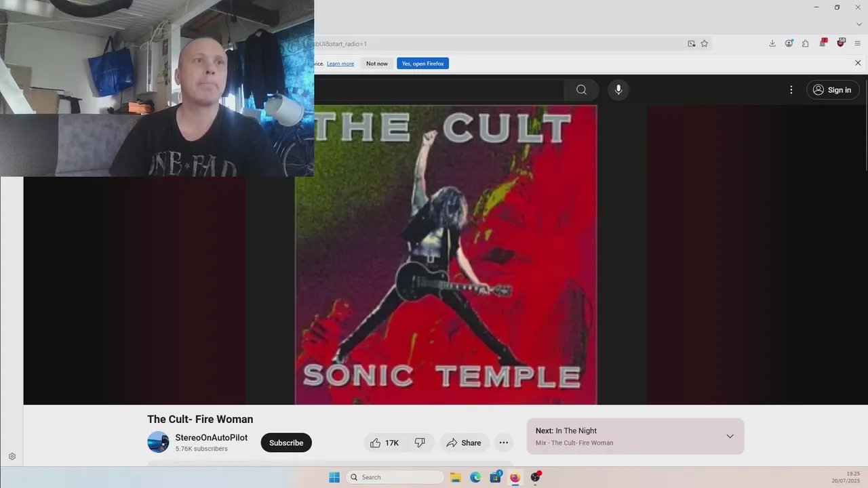Click the YouTube search magnifier button
The height and width of the screenshot is (488, 868).
pyautogui.click(x=581, y=89)
